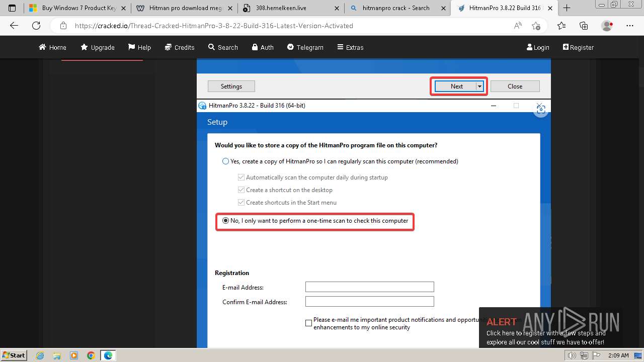
Task: Click the browser address bar URL
Action: pos(214,26)
